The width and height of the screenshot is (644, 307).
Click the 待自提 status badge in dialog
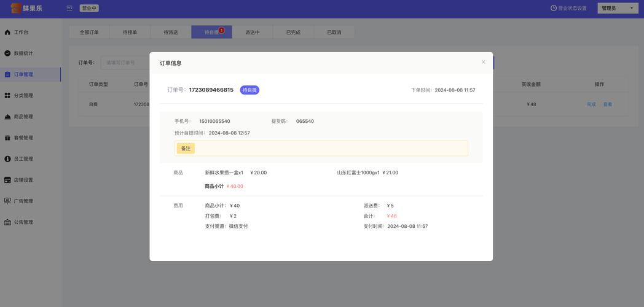[x=249, y=90]
